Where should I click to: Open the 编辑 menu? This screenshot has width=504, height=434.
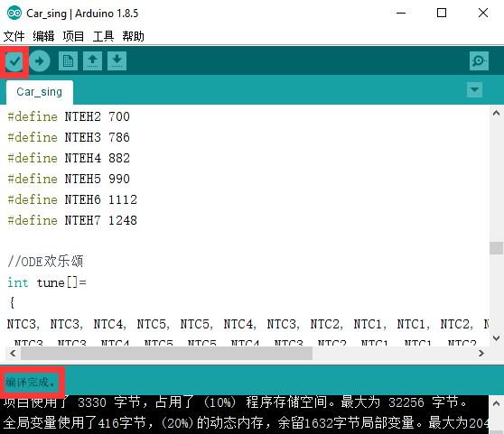[43, 36]
